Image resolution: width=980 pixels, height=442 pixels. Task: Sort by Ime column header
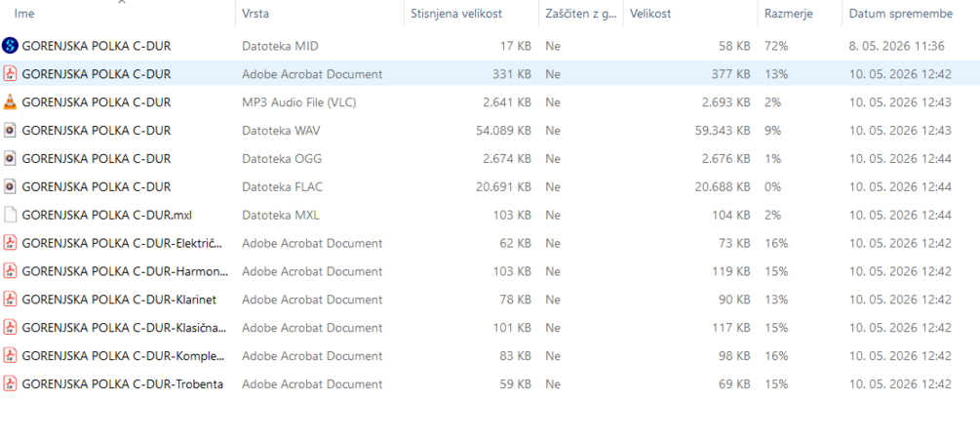tap(24, 13)
